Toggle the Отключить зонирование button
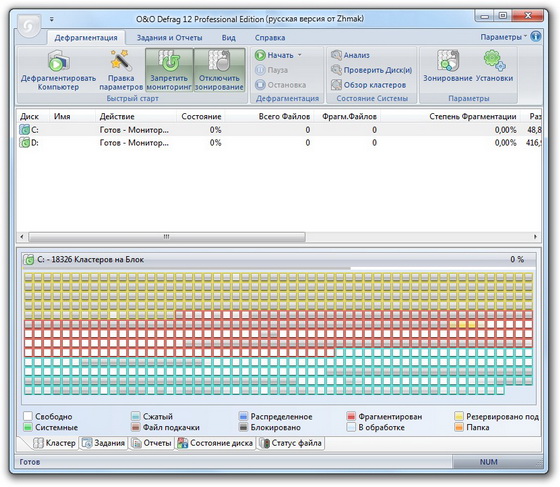Image resolution: width=560 pixels, height=487 pixels. tap(219, 70)
